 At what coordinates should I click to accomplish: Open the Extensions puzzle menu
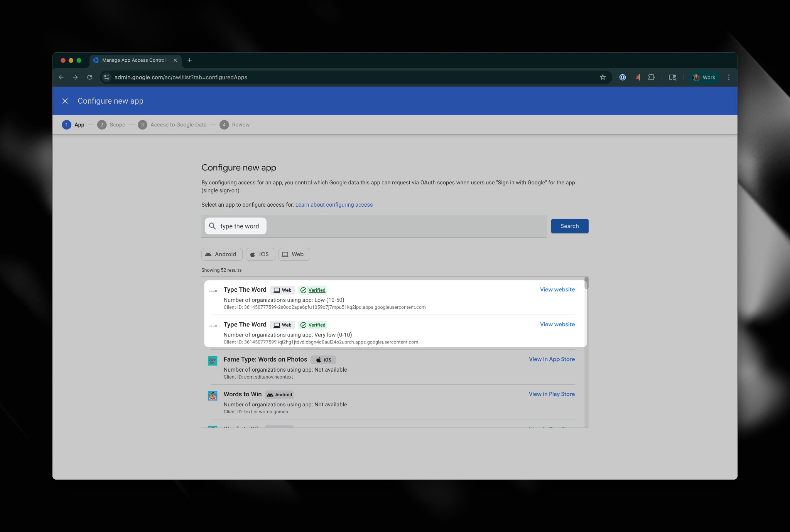pyautogui.click(x=652, y=77)
